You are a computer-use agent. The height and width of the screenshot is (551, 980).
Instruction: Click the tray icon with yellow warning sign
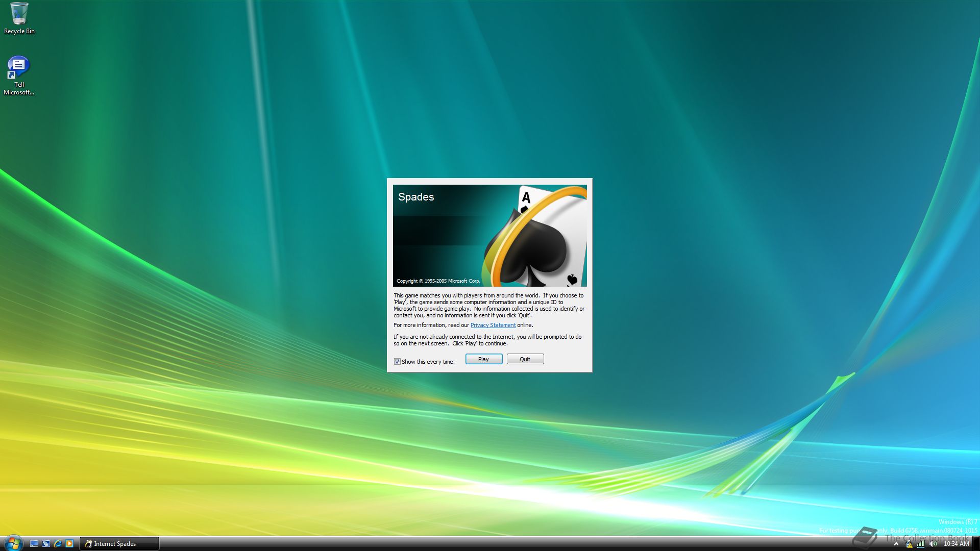click(x=909, y=544)
